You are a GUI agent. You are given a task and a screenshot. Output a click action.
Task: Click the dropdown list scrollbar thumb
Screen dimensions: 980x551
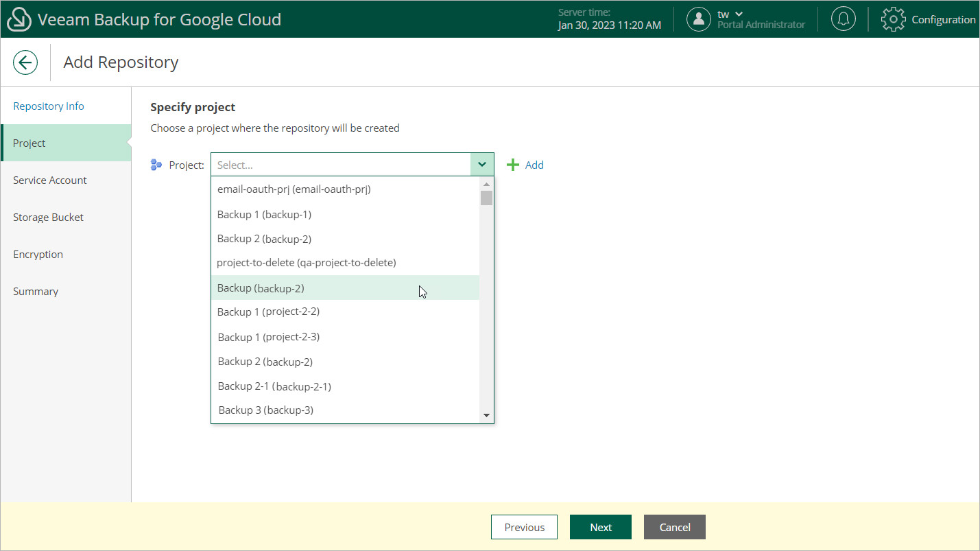coord(486,198)
